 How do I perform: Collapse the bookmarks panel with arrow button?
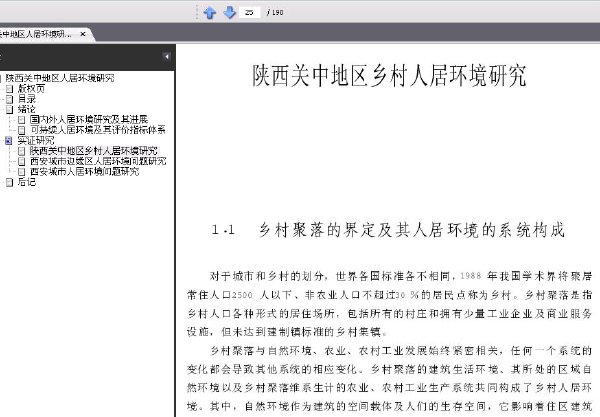(x=166, y=57)
